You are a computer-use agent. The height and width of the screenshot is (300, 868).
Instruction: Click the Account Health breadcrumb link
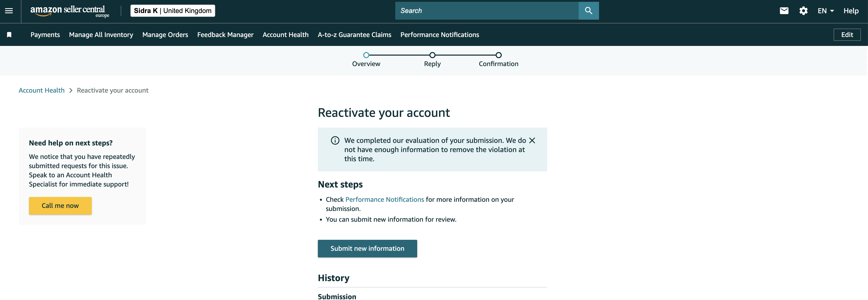click(x=42, y=91)
